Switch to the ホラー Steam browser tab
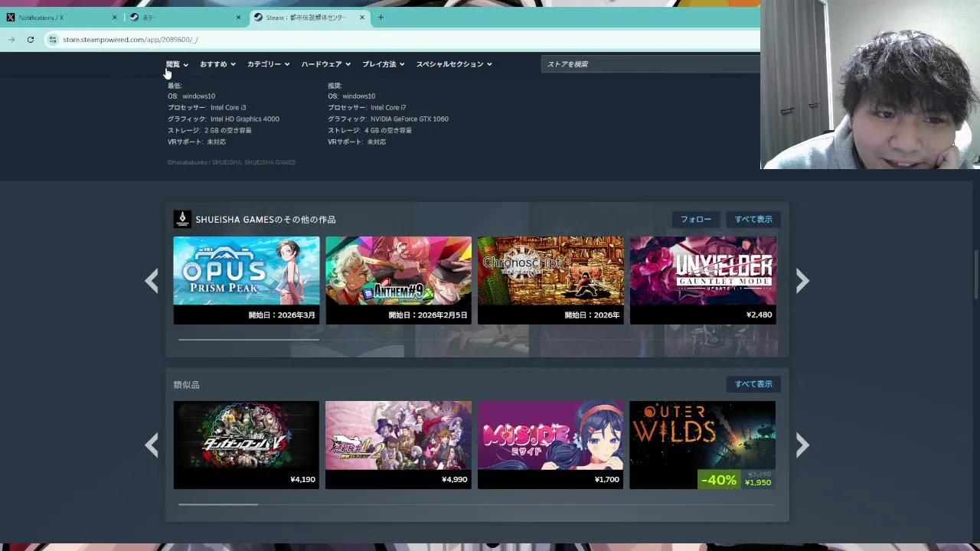The image size is (980, 551). [x=184, y=18]
